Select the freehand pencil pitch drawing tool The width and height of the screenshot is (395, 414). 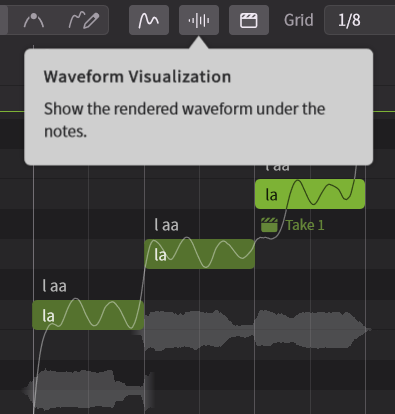pyautogui.click(x=84, y=20)
